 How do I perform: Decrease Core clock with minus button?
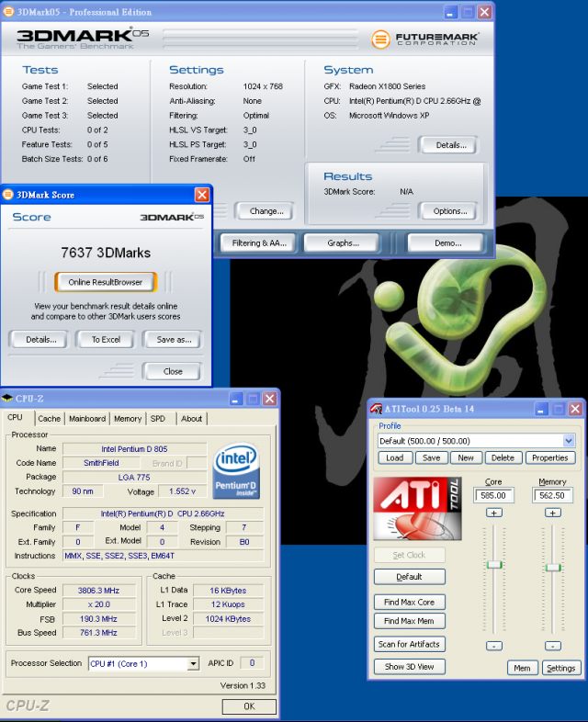pyautogui.click(x=494, y=646)
